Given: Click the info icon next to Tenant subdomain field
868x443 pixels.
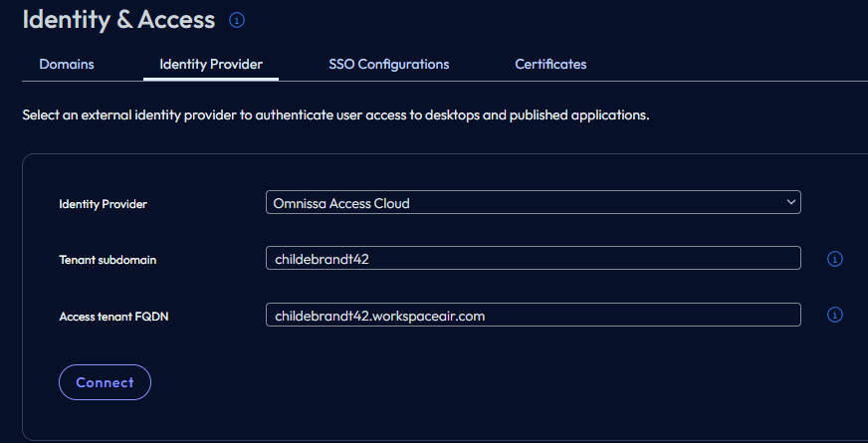Looking at the screenshot, I should 835,259.
